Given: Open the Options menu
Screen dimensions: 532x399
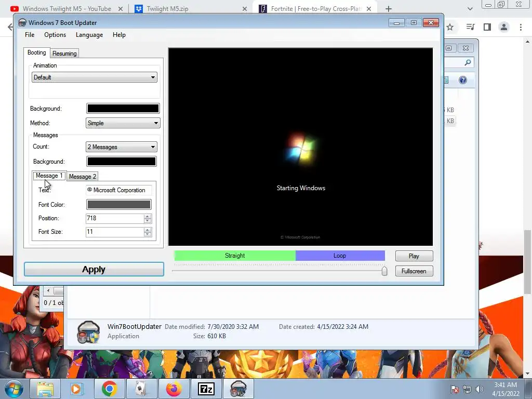Looking at the screenshot, I should pos(55,35).
